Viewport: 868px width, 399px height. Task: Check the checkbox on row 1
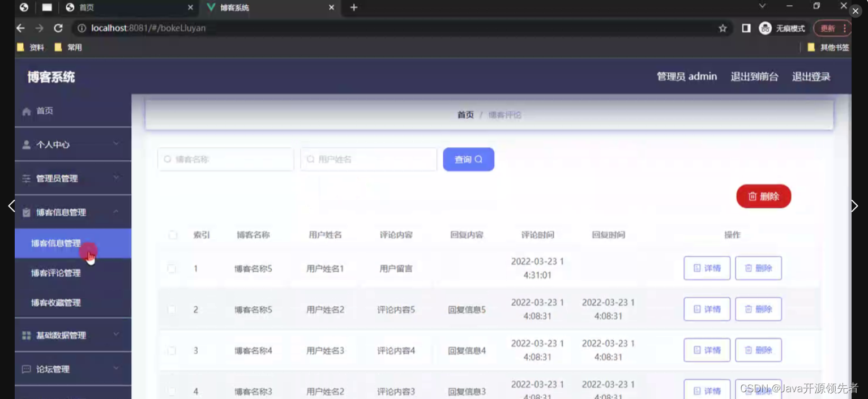coord(172,268)
